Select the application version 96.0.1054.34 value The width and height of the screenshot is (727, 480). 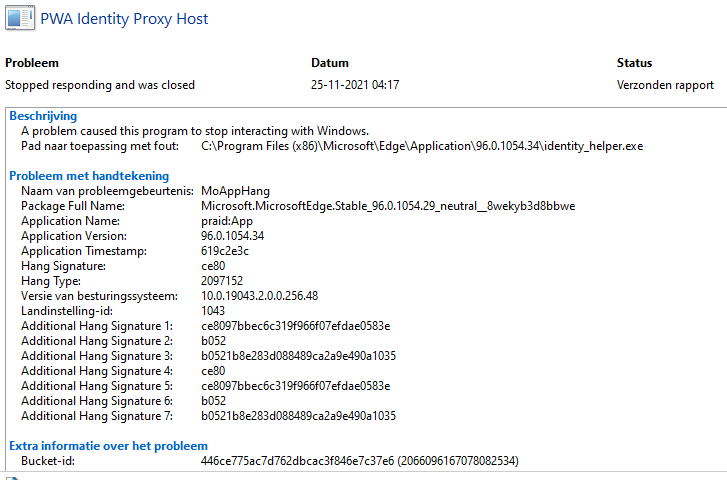pos(233,236)
